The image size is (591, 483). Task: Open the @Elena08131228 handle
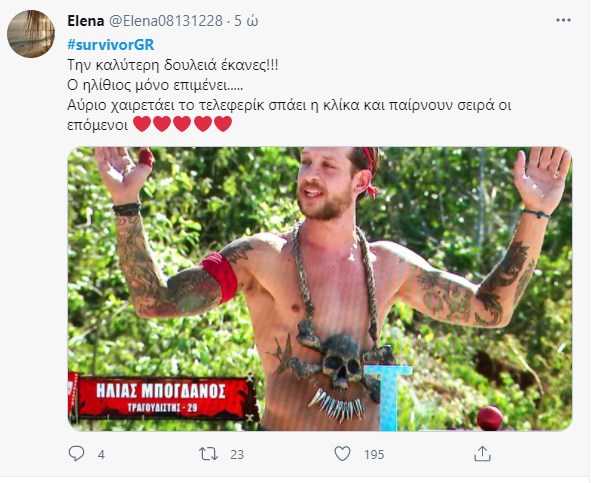(x=166, y=21)
